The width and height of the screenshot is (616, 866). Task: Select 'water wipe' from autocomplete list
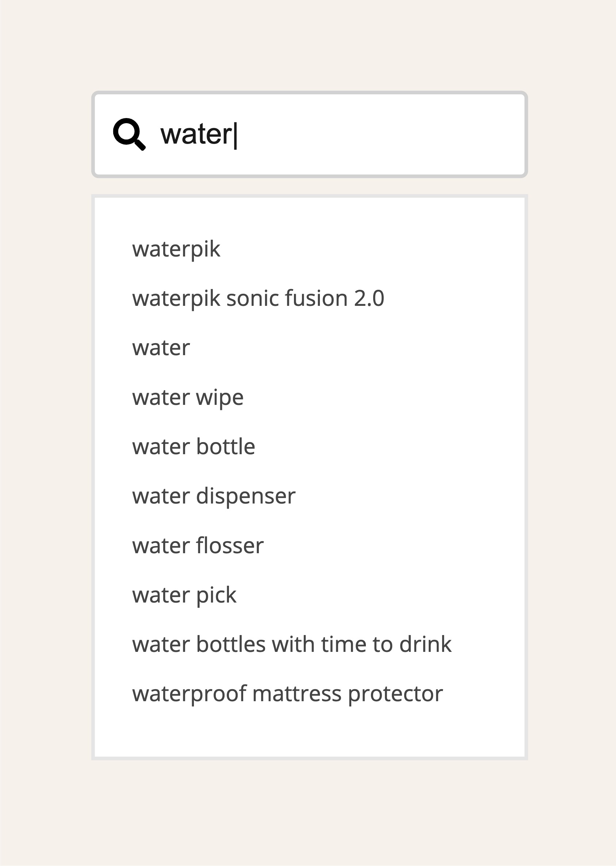(x=188, y=398)
